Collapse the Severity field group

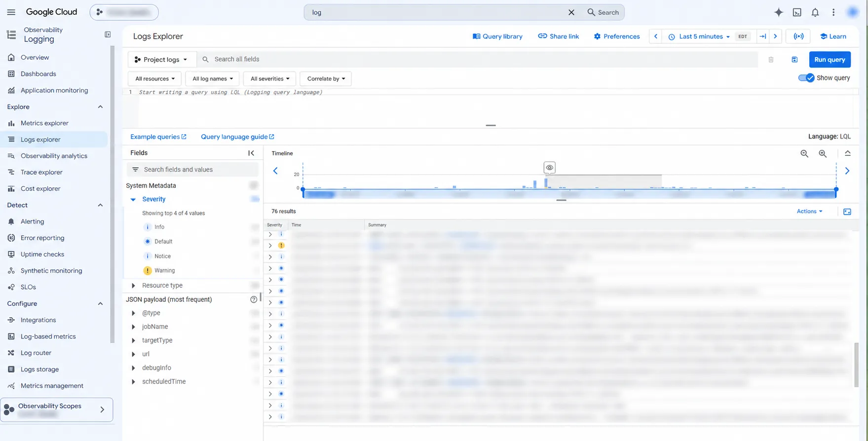[133, 199]
